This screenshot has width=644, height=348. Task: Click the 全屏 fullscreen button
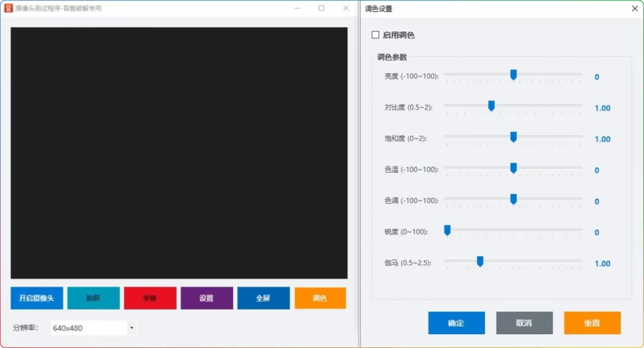click(264, 298)
